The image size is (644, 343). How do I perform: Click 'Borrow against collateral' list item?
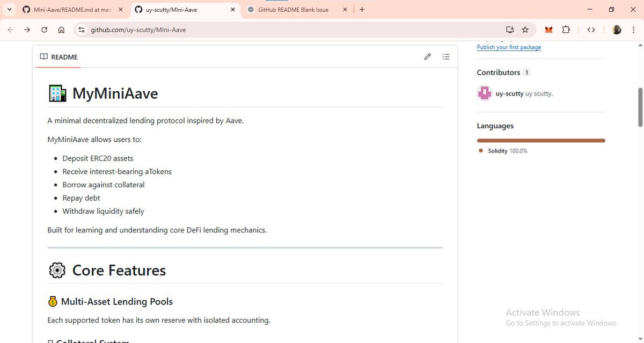(104, 185)
